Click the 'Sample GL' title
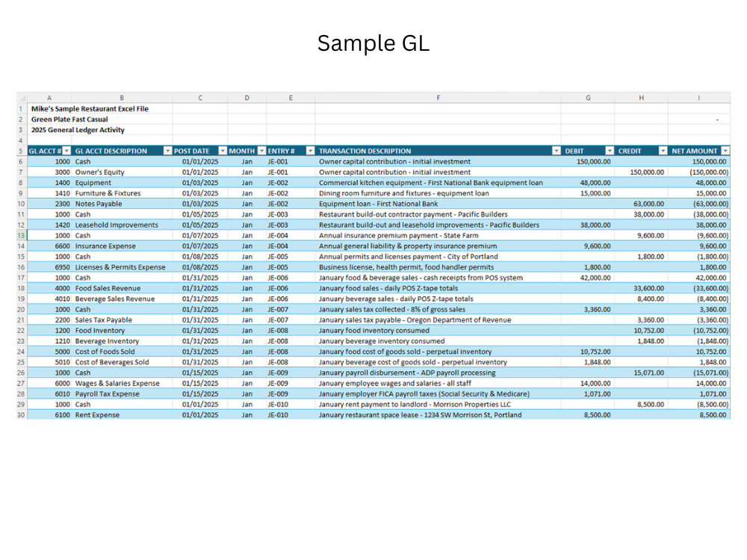The width and height of the screenshot is (747, 560). 373,43
